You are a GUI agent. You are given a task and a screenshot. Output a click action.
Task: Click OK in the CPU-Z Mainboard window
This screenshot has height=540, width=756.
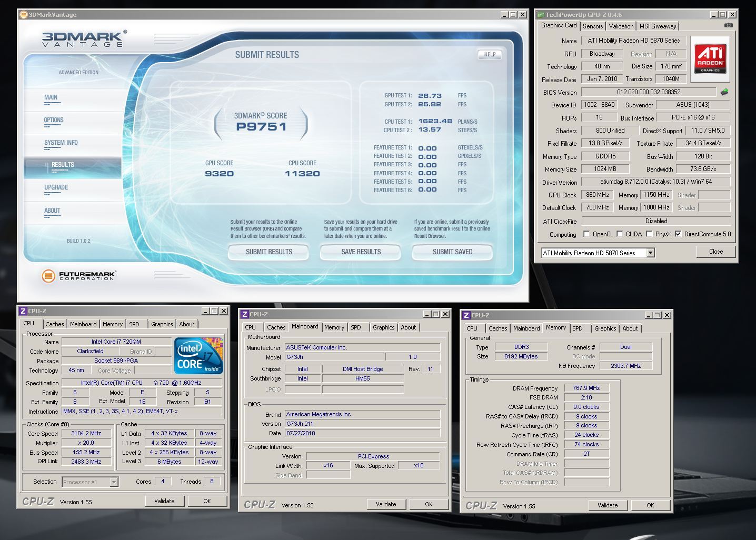(429, 504)
